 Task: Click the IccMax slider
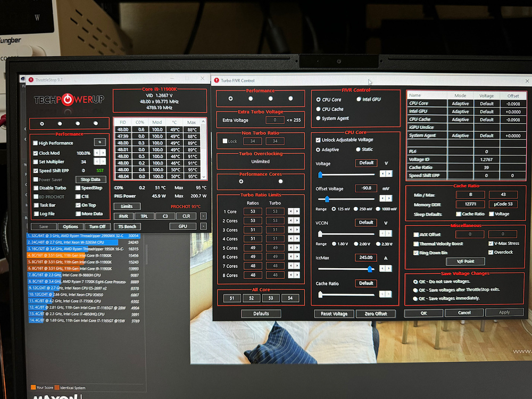(x=346, y=269)
